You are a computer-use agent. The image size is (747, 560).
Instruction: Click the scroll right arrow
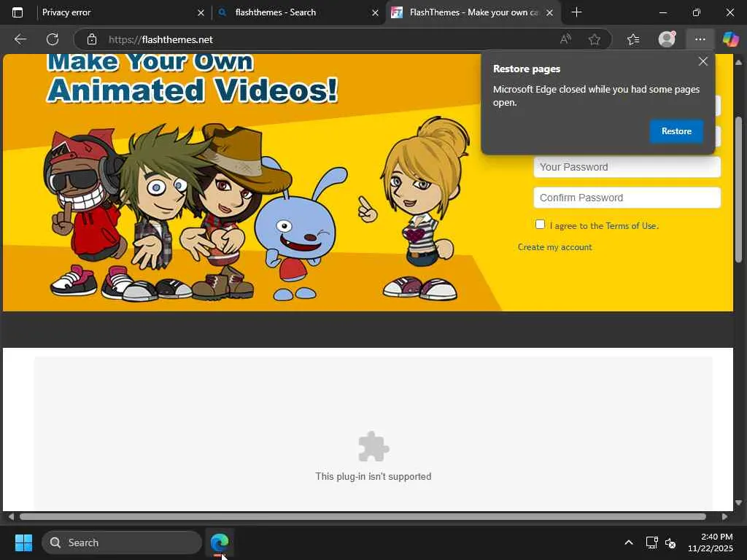[x=724, y=517]
